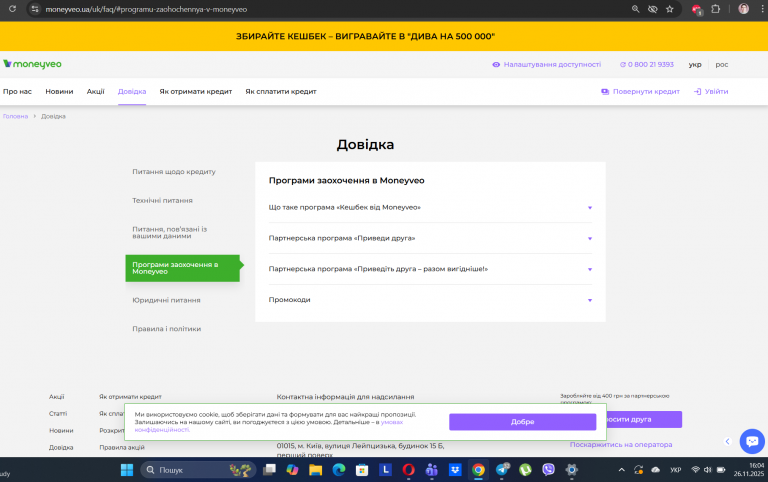Image resolution: width=768 pixels, height=482 pixels.
Task: Open the Extensions puzzle icon
Action: click(x=716, y=9)
